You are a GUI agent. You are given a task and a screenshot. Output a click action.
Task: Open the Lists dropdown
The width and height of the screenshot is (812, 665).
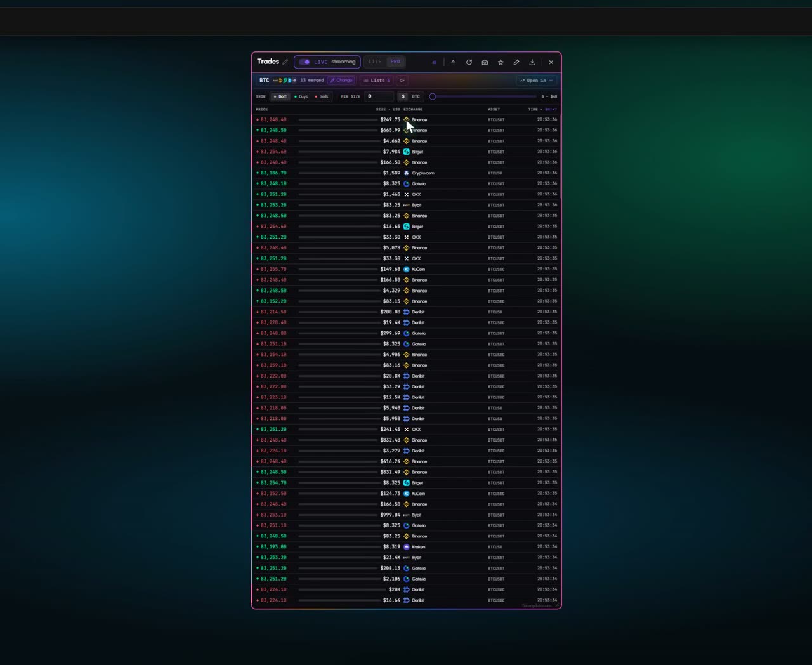tap(377, 81)
